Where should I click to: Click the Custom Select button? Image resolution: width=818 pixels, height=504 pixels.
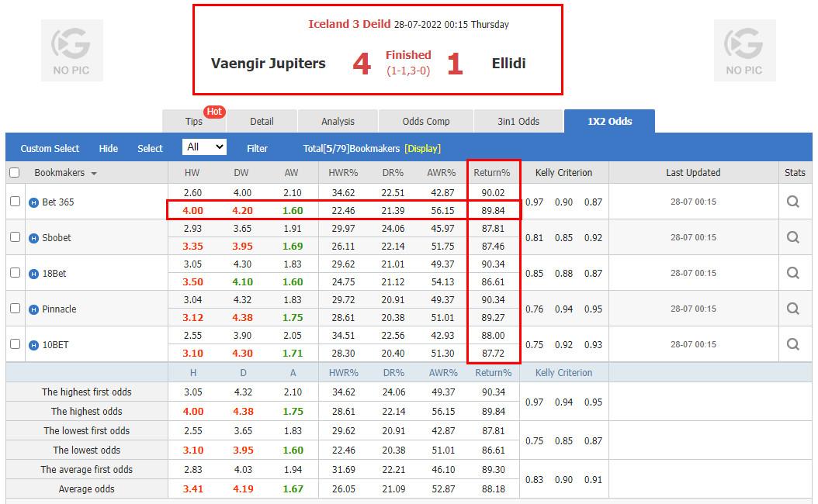pos(50,148)
